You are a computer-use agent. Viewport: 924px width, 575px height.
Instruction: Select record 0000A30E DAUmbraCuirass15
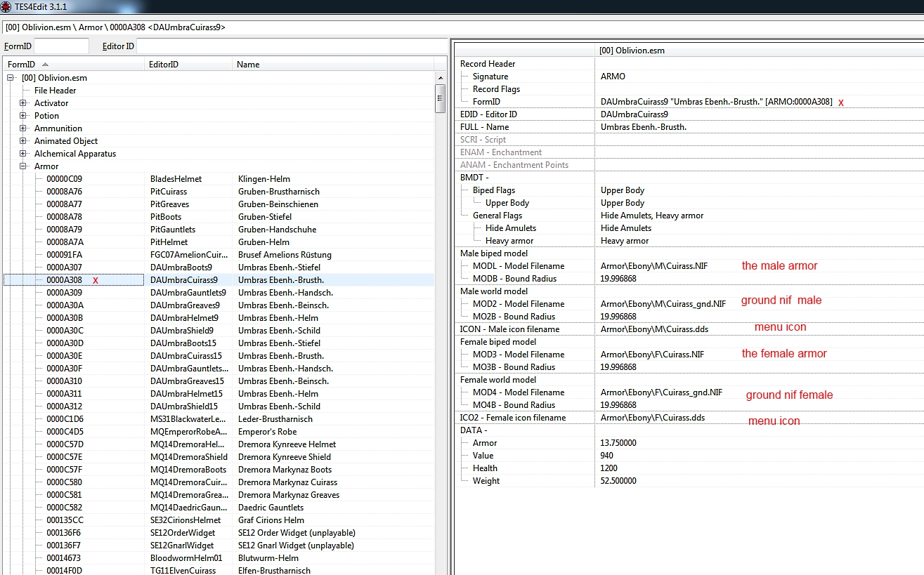[x=219, y=356]
